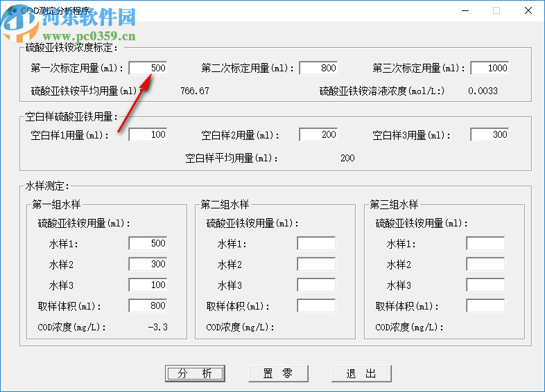This screenshot has height=392, width=545.
Task: Click the 置零 (Reset) button
Action: 278,373
